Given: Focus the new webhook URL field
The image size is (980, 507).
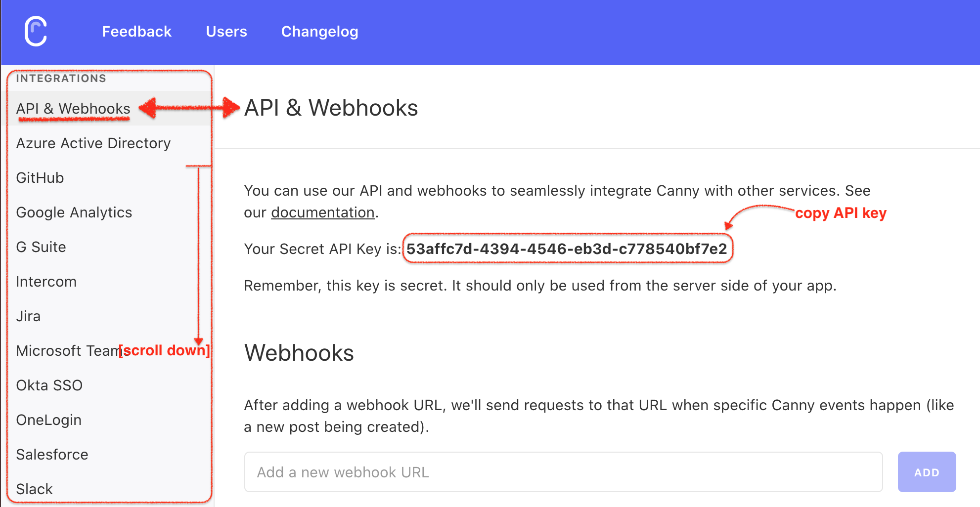Looking at the screenshot, I should tap(564, 472).
